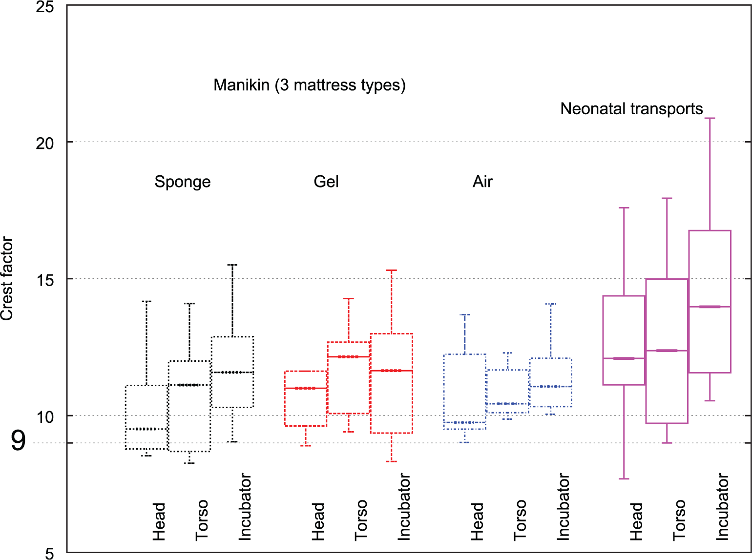Select the Neonatal transports title text

tap(631, 108)
